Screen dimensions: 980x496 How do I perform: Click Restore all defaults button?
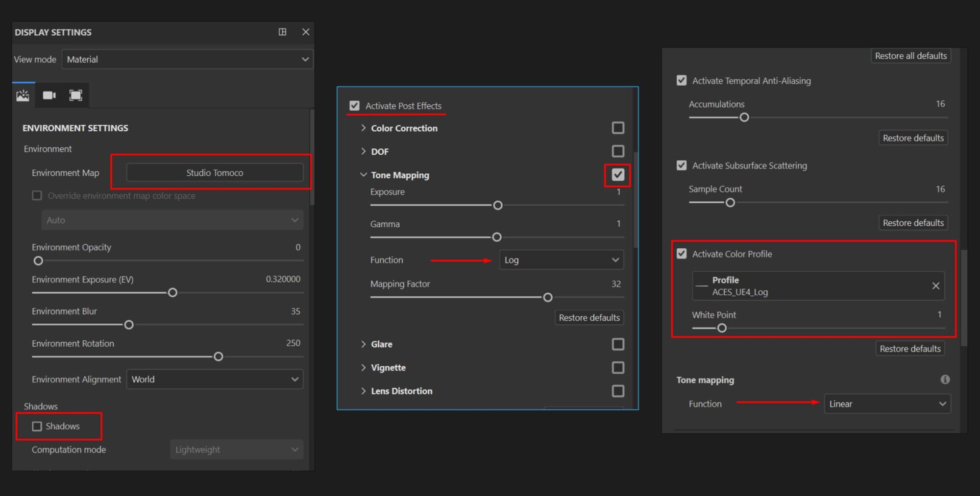click(x=910, y=56)
